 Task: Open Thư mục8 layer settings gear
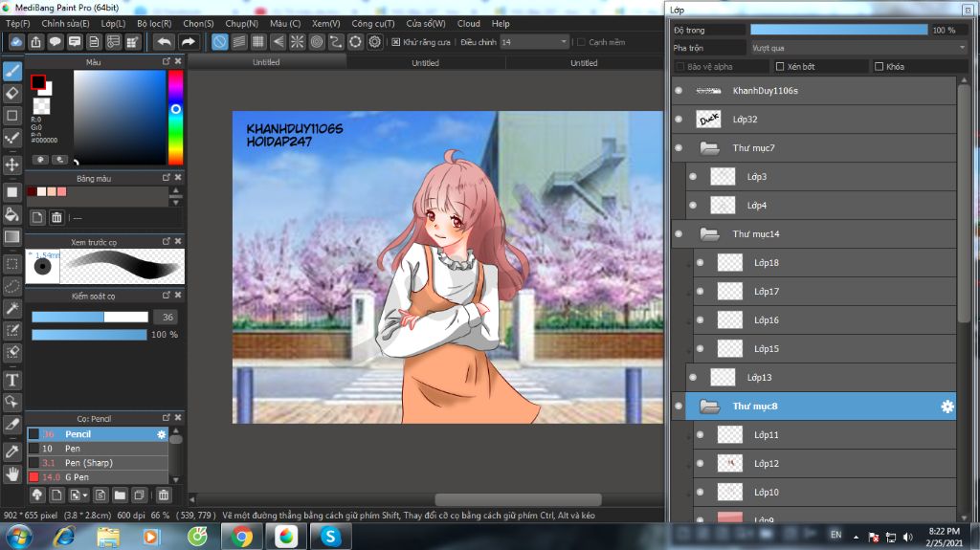tap(947, 407)
